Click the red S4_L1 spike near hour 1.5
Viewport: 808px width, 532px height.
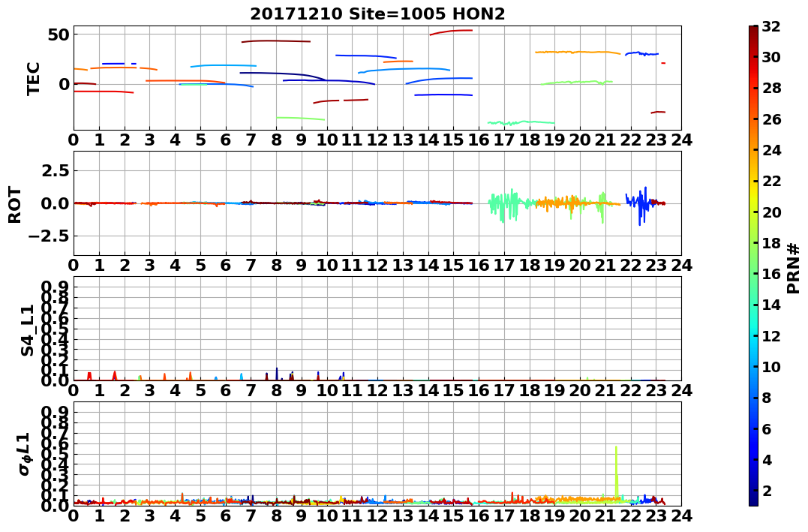click(x=114, y=375)
